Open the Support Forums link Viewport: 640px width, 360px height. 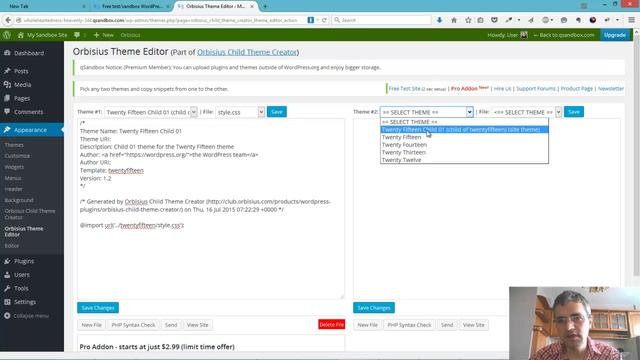click(x=536, y=89)
